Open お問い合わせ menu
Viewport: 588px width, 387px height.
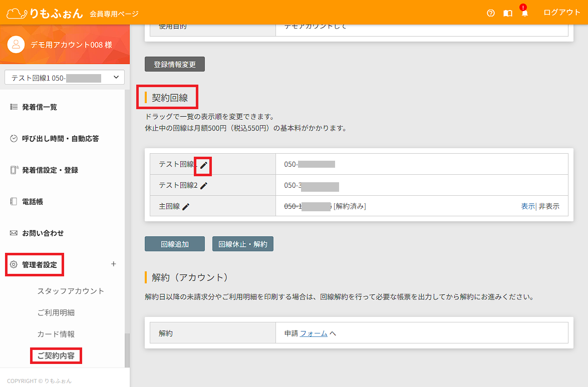[x=43, y=233]
